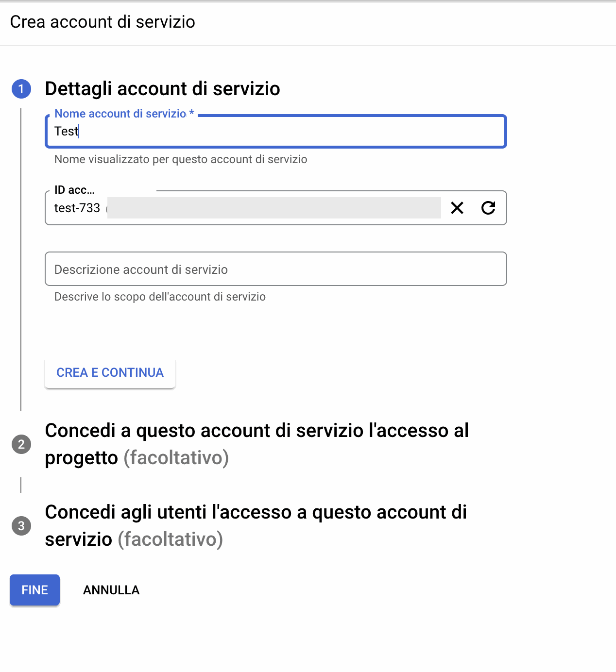Viewport: 616px width, 672px height.
Task: Click the 'Crea account di servizio' page title
Action: point(103,22)
